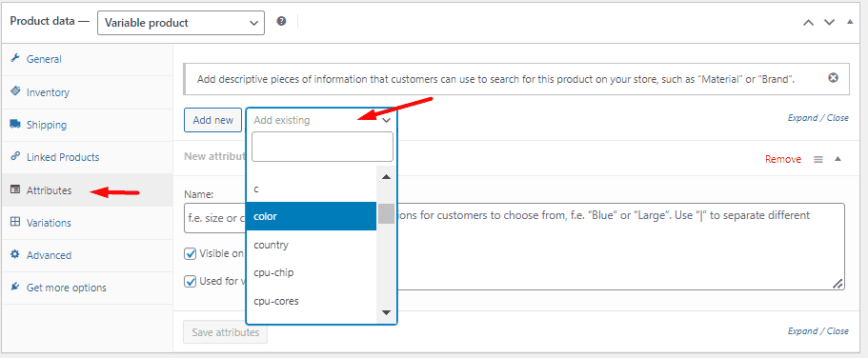This screenshot has width=868, height=358.
Task: Click dropdown list scroll up arrow
Action: (386, 177)
